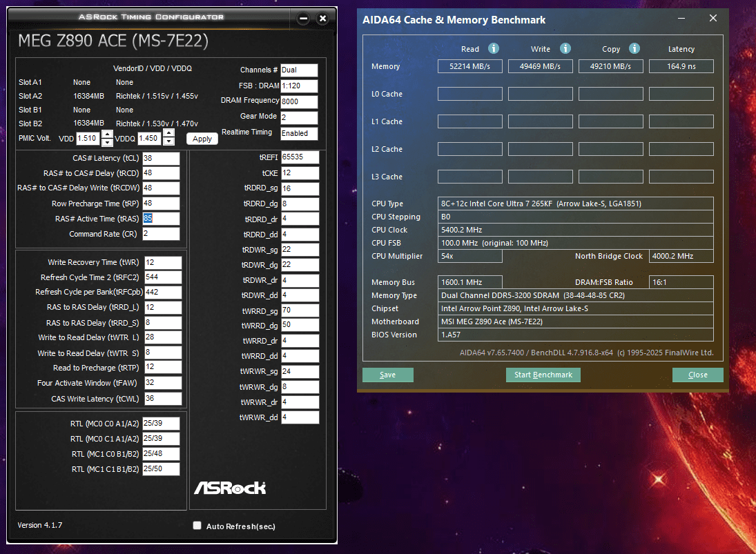Click the CAS# Latency (tCL) field
The width and height of the screenshot is (756, 554).
pyautogui.click(x=161, y=159)
